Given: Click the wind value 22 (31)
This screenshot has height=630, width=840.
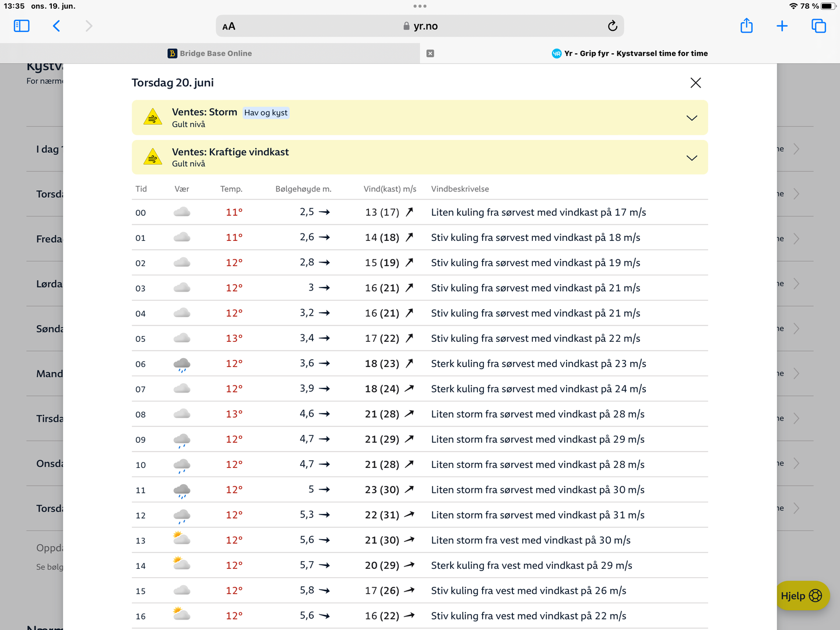Looking at the screenshot, I should click(x=382, y=515).
